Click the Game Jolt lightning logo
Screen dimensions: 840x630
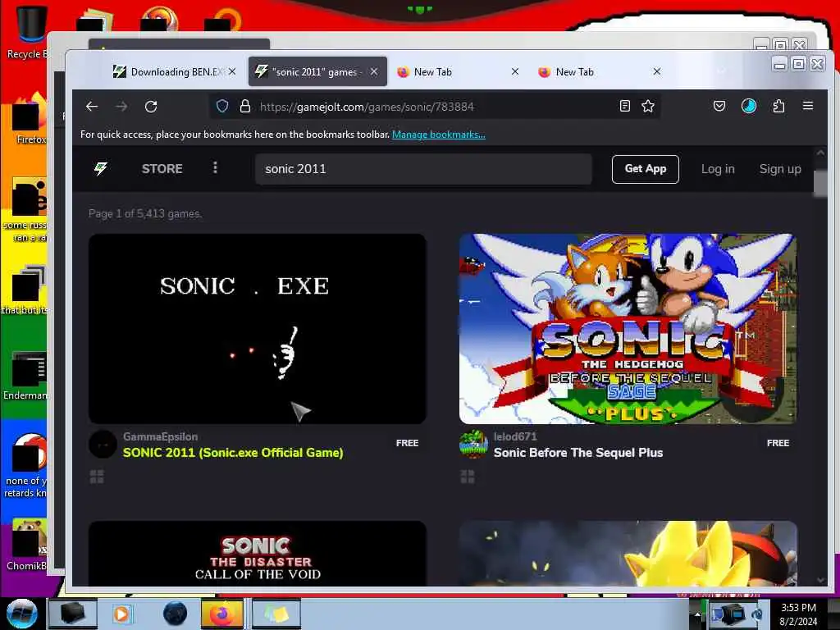101,169
